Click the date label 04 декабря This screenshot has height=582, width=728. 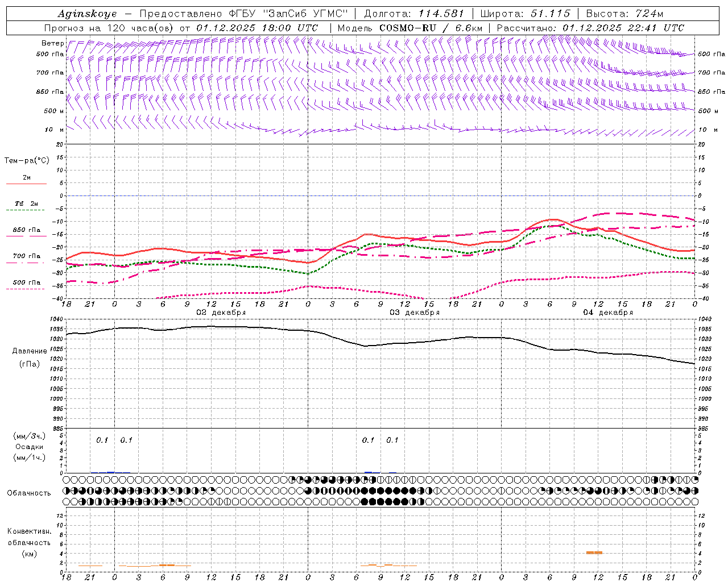(607, 313)
